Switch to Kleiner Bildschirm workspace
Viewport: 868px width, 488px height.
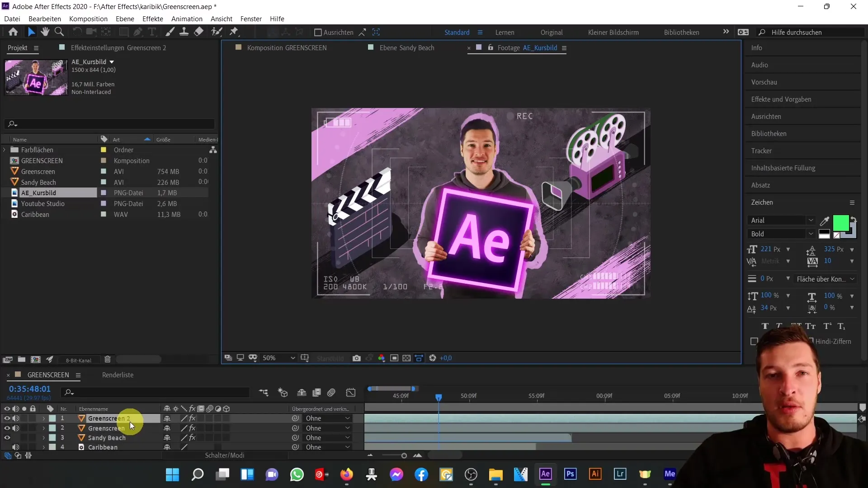613,33
